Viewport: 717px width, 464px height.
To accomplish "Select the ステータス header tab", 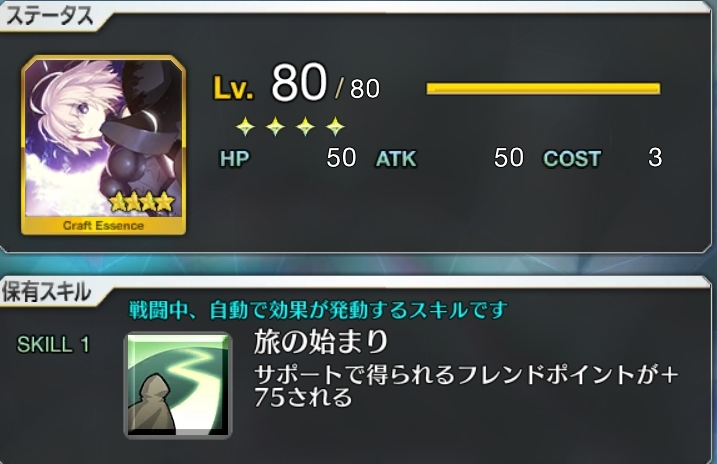I will coord(49,16).
